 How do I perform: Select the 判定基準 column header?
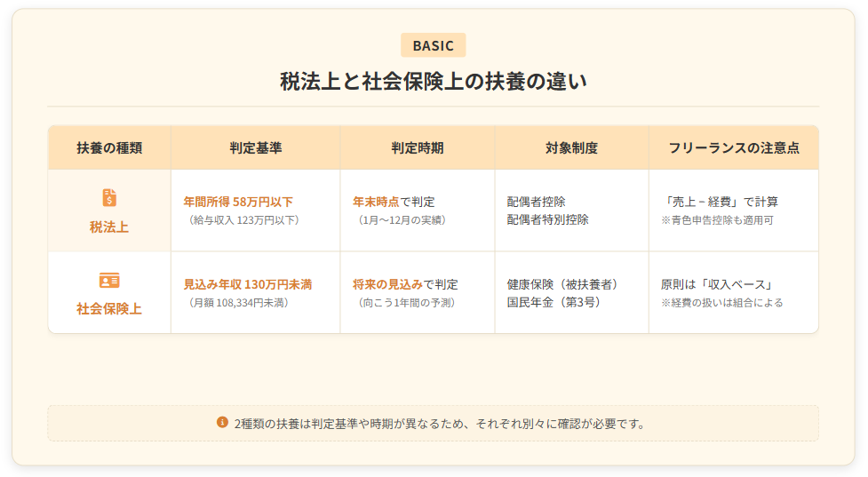(255, 148)
